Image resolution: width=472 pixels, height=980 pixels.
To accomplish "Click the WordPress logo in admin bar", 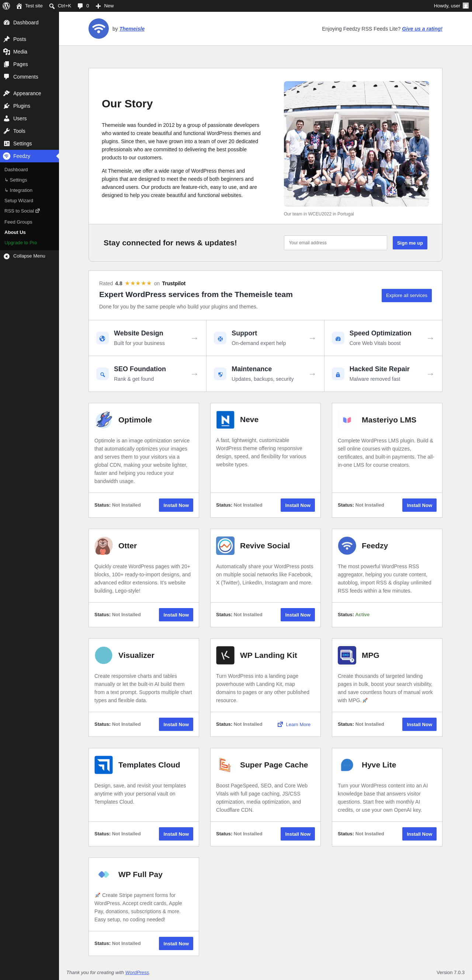I will 6,6.
